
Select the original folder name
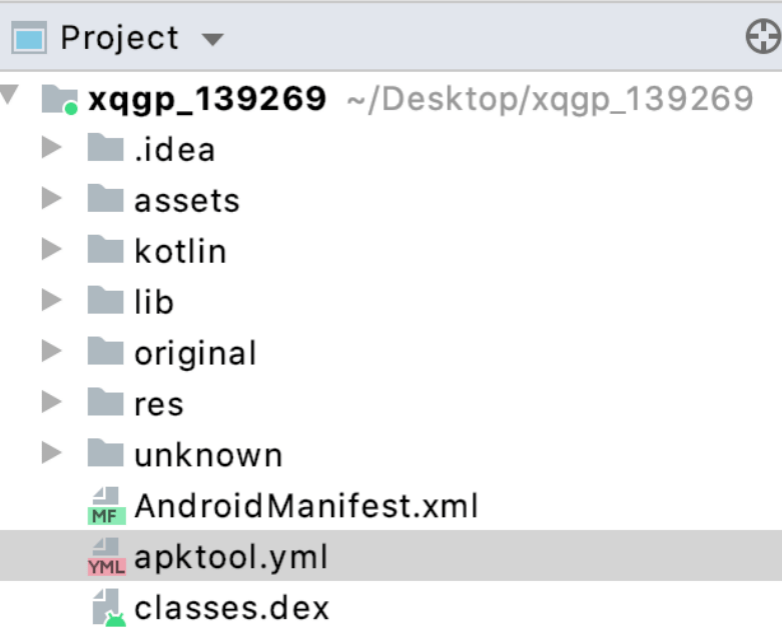(196, 353)
